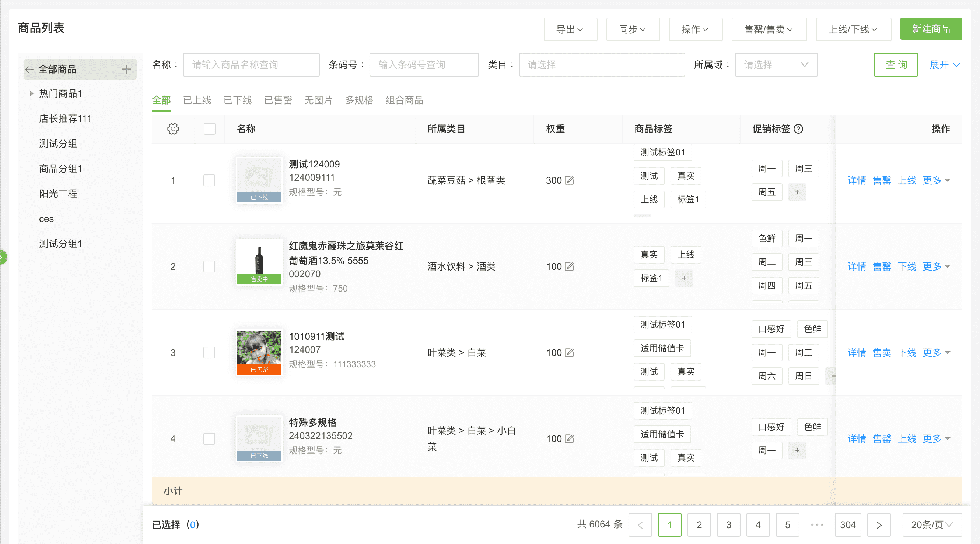Toggle the select-all header checkbox
The width and height of the screenshot is (980, 544).
coord(209,129)
